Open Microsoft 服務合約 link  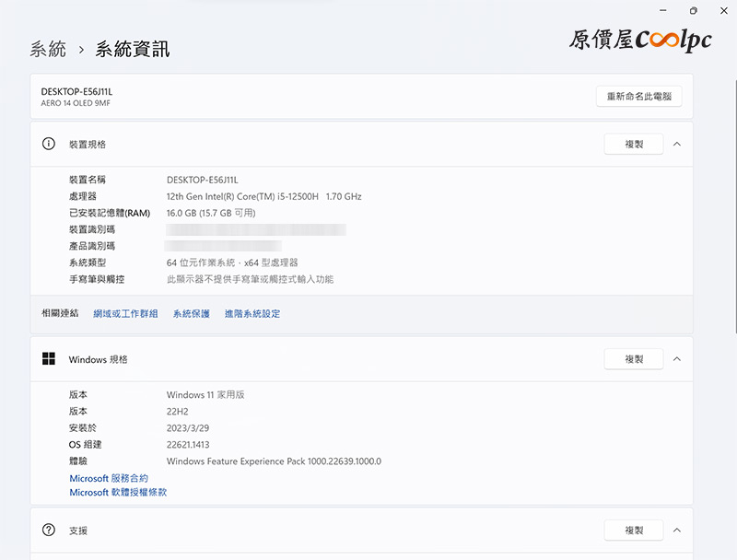click(x=109, y=478)
